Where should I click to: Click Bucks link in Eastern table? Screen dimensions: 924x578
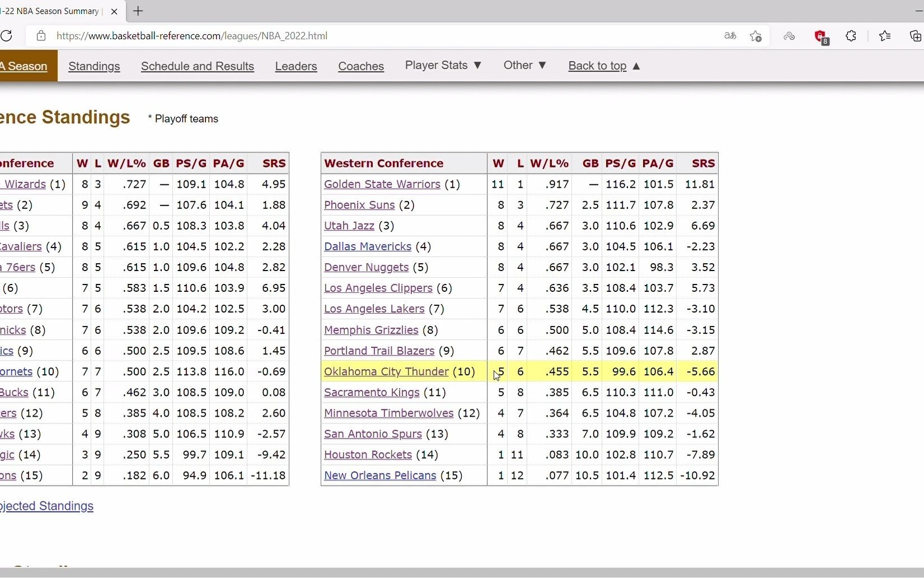(x=14, y=392)
